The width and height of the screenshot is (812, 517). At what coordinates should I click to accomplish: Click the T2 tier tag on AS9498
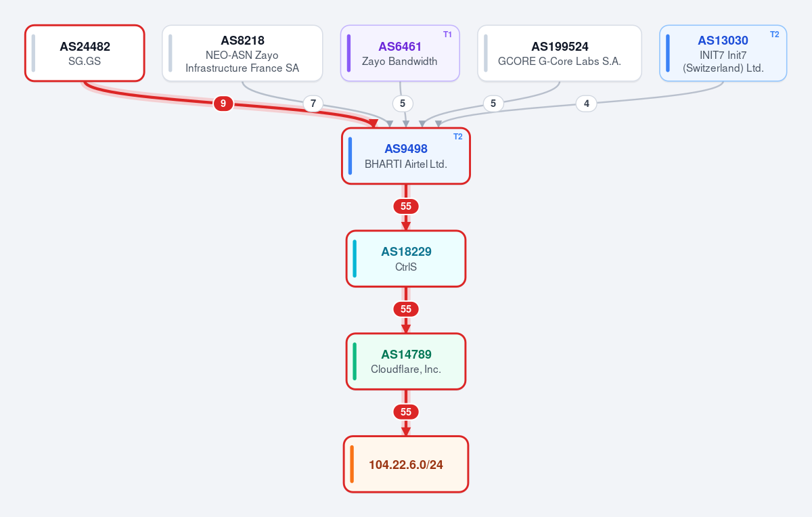coord(457,137)
